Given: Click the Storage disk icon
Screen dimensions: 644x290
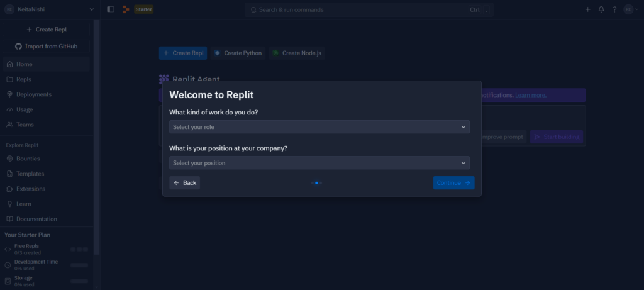Looking at the screenshot, I should click(8, 281).
